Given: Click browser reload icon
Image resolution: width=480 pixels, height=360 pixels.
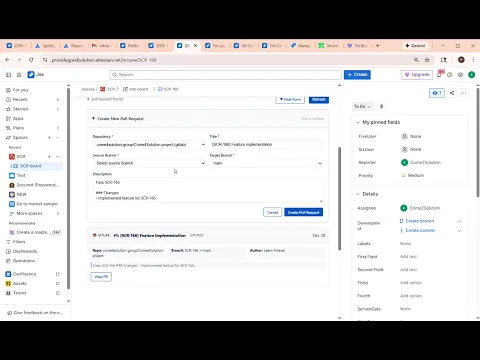Looking at the screenshot, I should [x=31, y=60].
